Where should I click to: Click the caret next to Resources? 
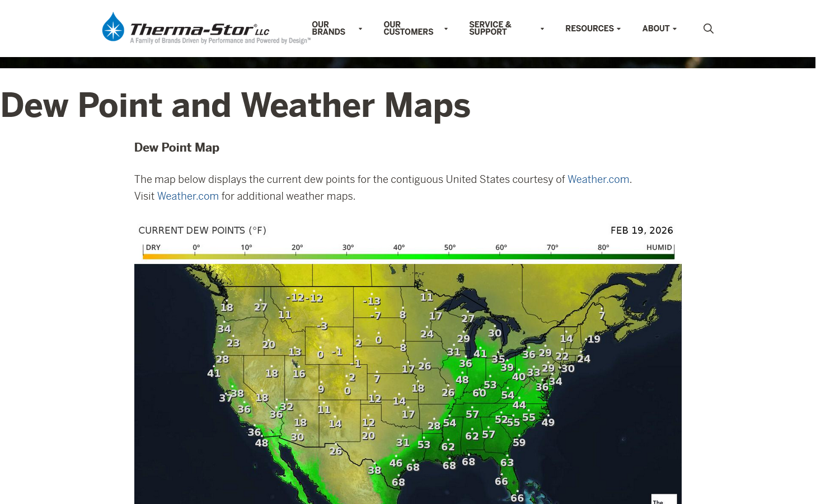[618, 29]
